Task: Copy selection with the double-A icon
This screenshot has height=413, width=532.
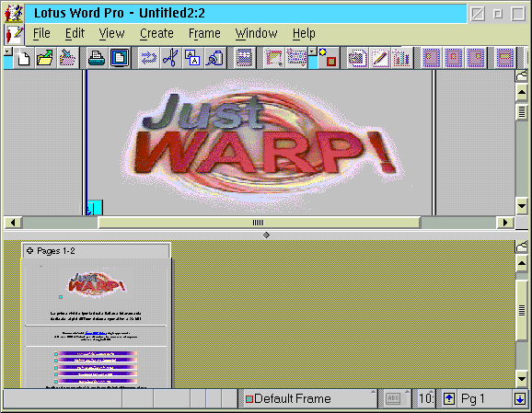Action: pyautogui.click(x=192, y=58)
